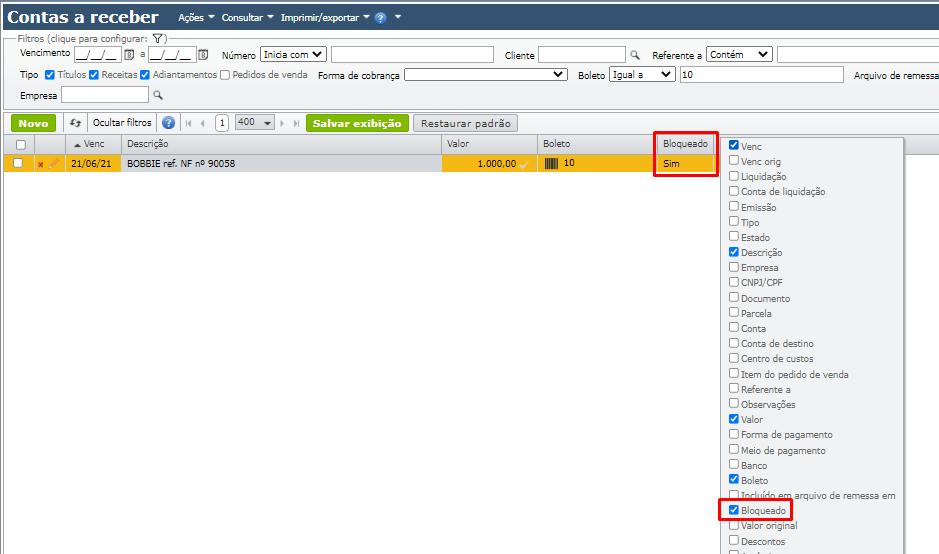Toggle the Receitas checkbox

coord(93,75)
